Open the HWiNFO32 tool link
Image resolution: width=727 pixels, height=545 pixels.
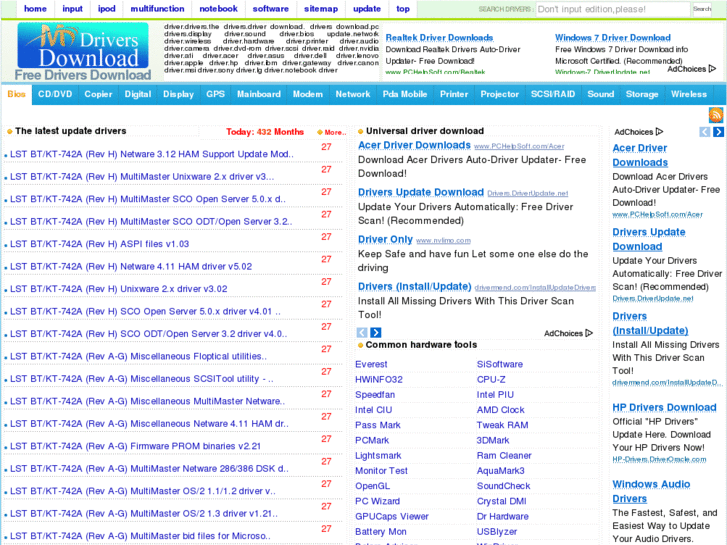[379, 379]
